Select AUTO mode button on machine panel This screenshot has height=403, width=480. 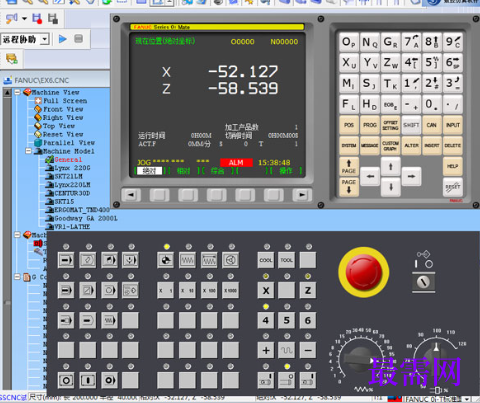(x=66, y=260)
